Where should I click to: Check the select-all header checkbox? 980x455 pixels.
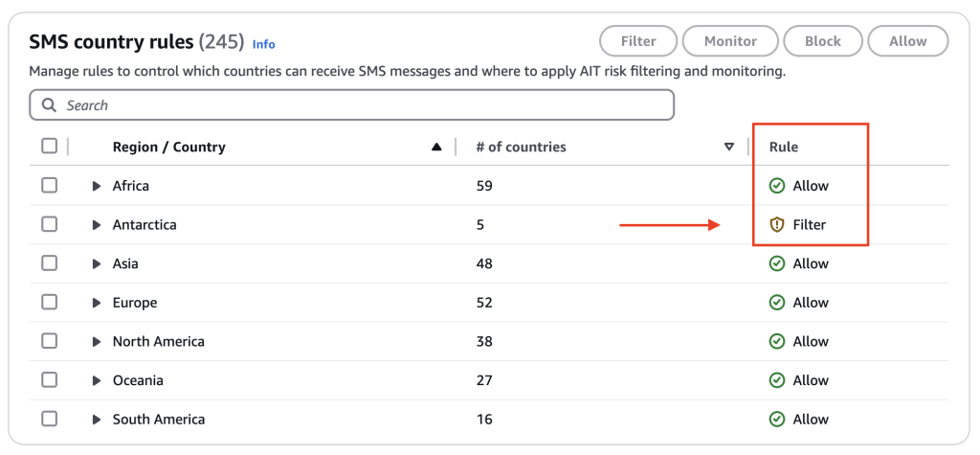click(x=50, y=147)
